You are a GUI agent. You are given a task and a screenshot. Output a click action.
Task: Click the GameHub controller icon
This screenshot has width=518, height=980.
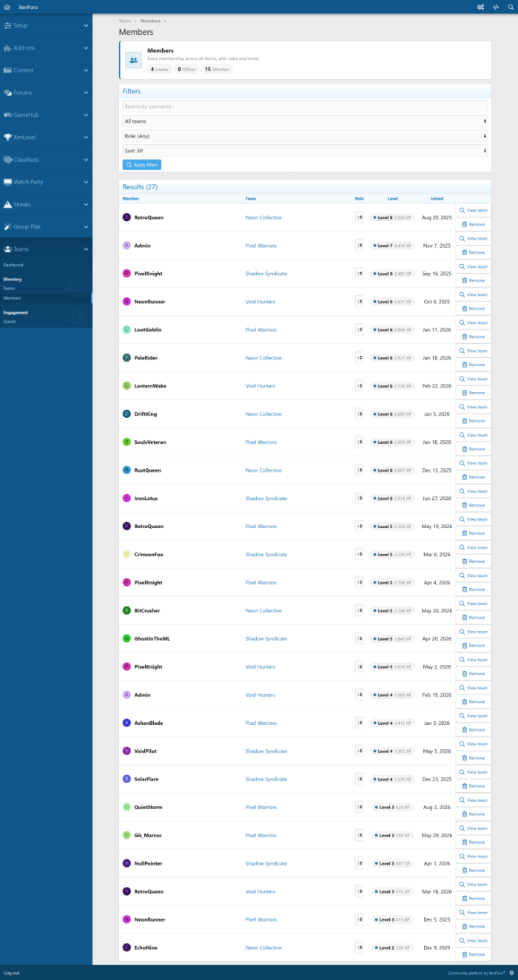pyautogui.click(x=7, y=115)
